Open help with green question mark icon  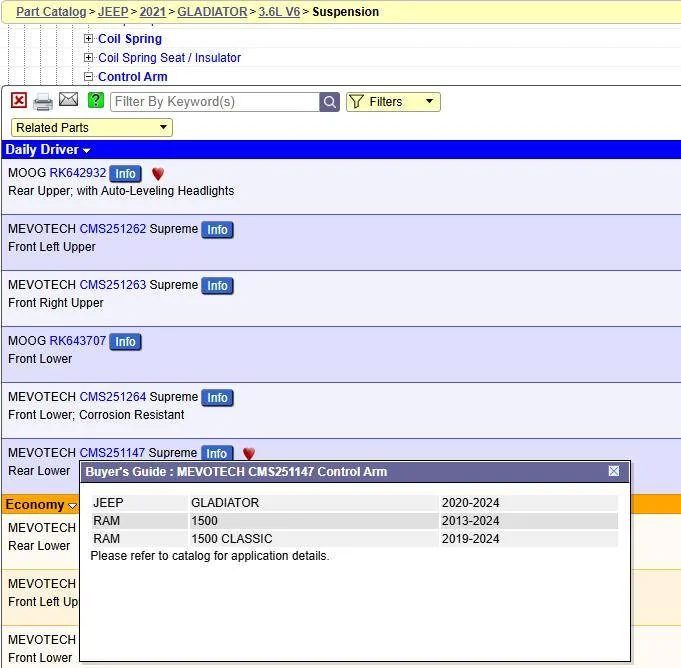pyautogui.click(x=96, y=100)
